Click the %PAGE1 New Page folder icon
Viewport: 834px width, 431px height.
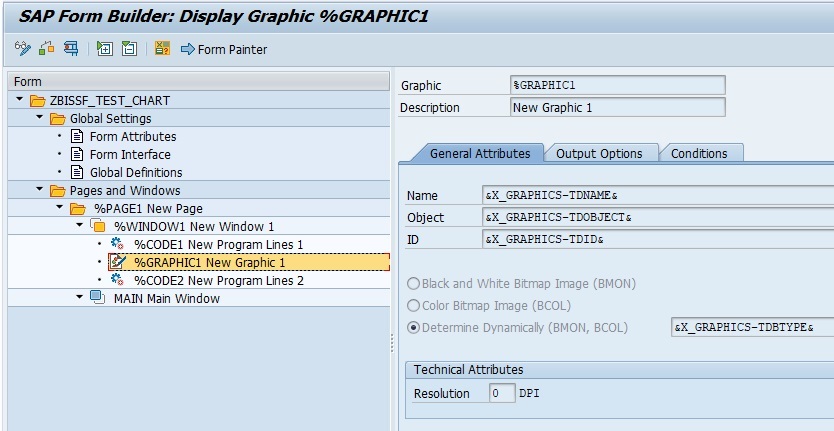(x=78, y=209)
